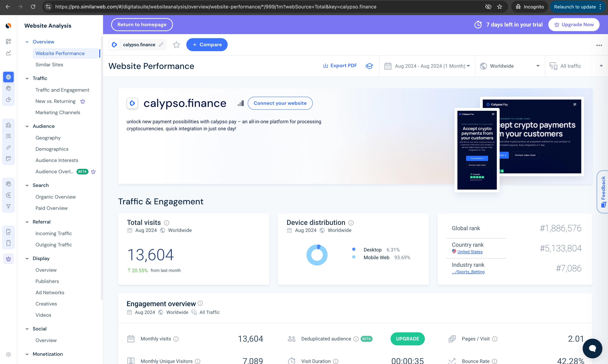
Task: Click the device distribution donut chart
Action: (317, 255)
